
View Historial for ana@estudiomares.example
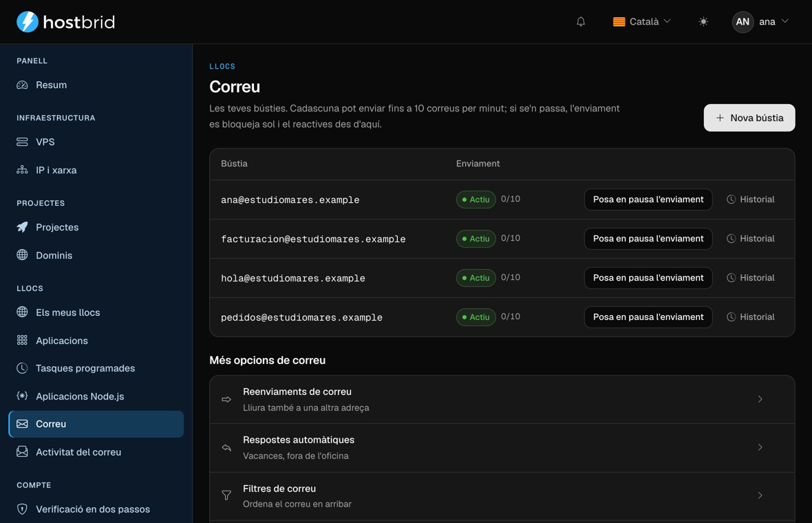[750, 200]
